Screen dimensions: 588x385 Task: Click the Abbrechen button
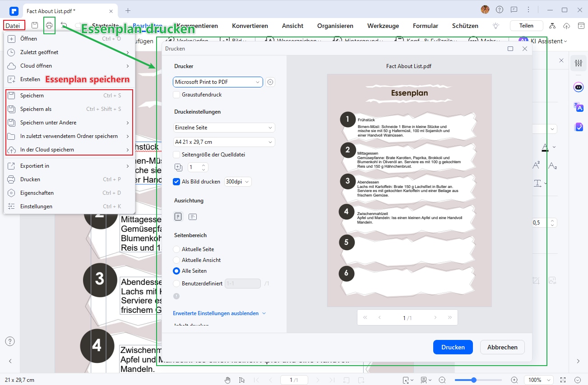coord(502,347)
